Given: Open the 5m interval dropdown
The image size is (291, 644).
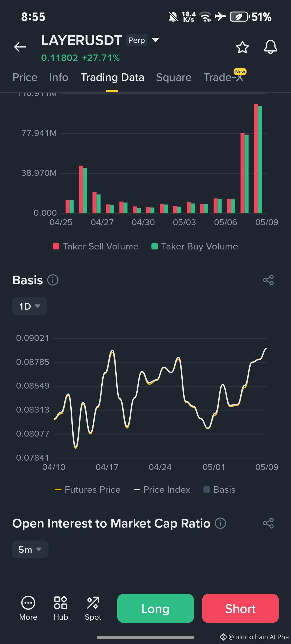Looking at the screenshot, I should pyautogui.click(x=30, y=549).
